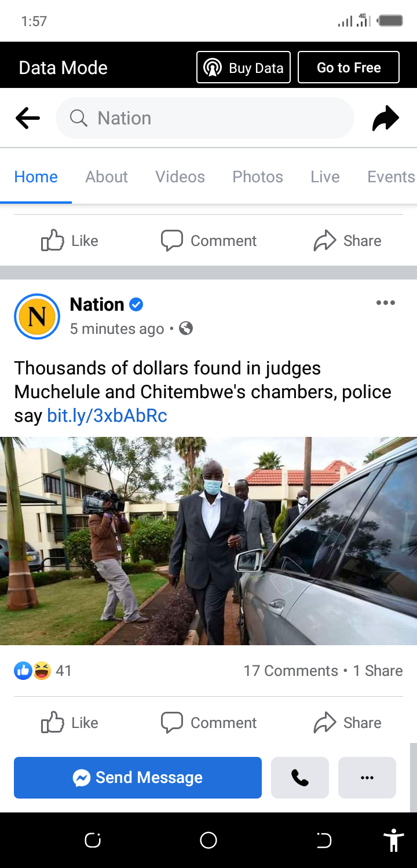
Task: Like the judges chambers post
Action: point(69,723)
